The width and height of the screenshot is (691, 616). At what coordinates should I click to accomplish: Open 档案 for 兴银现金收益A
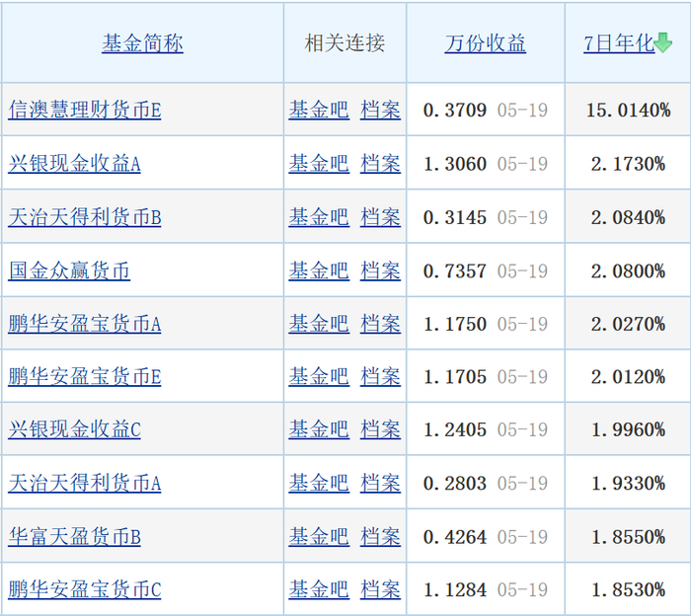(x=380, y=164)
